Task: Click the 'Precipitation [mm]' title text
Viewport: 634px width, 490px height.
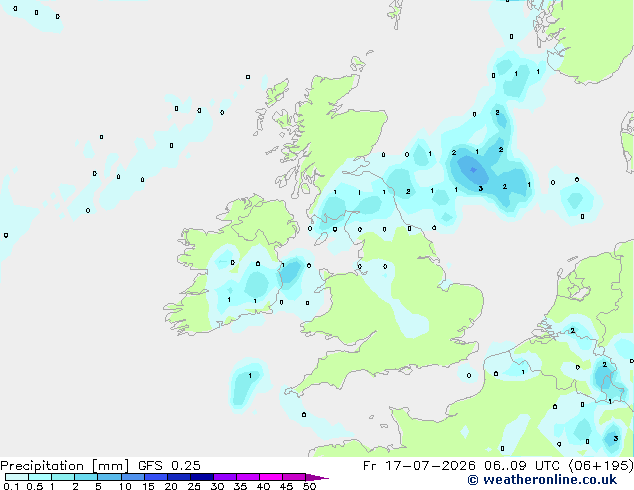Action: 64,466
